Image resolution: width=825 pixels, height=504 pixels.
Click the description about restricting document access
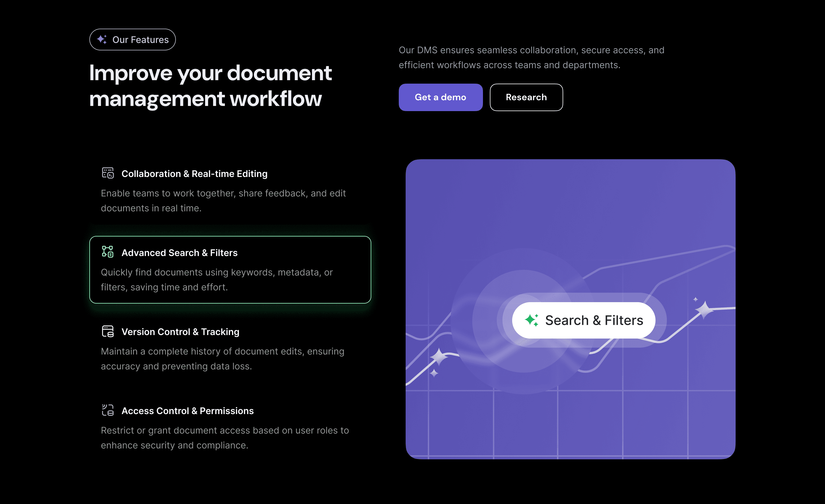pos(225,438)
